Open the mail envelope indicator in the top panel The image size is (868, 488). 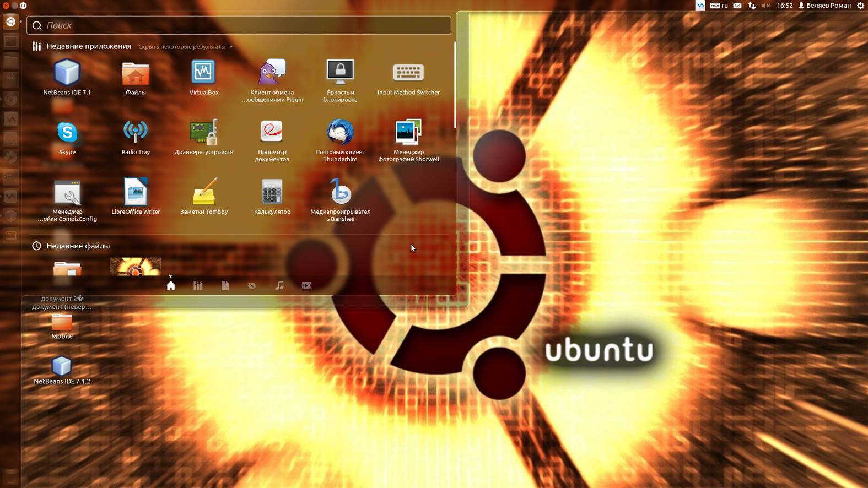pyautogui.click(x=737, y=6)
